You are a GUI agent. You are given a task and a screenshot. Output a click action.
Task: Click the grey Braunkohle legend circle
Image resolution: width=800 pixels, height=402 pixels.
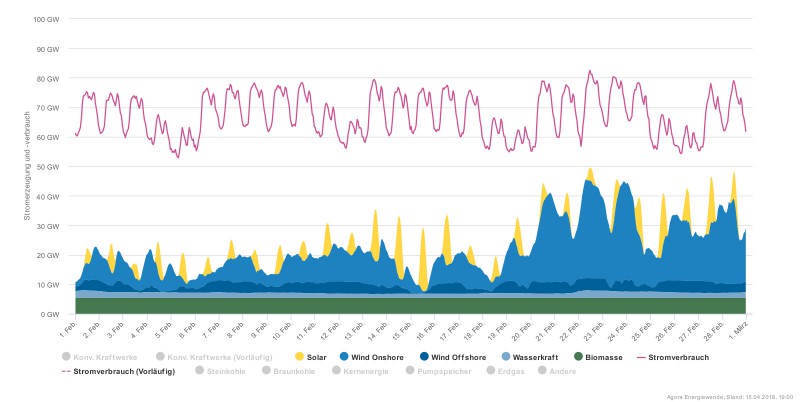[266, 371]
